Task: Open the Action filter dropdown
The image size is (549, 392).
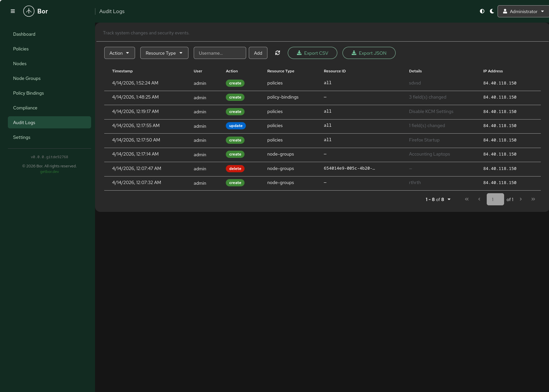Action: (x=120, y=53)
